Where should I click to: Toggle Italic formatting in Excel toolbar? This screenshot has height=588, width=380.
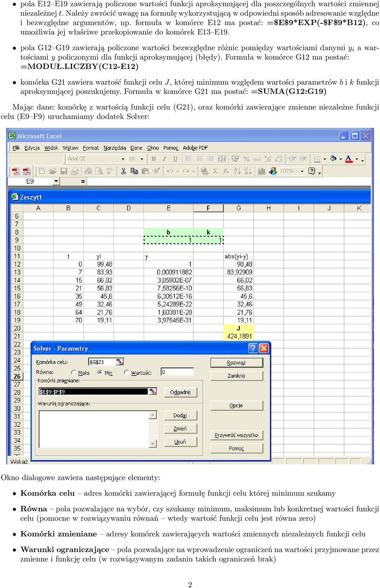pyautogui.click(x=164, y=159)
